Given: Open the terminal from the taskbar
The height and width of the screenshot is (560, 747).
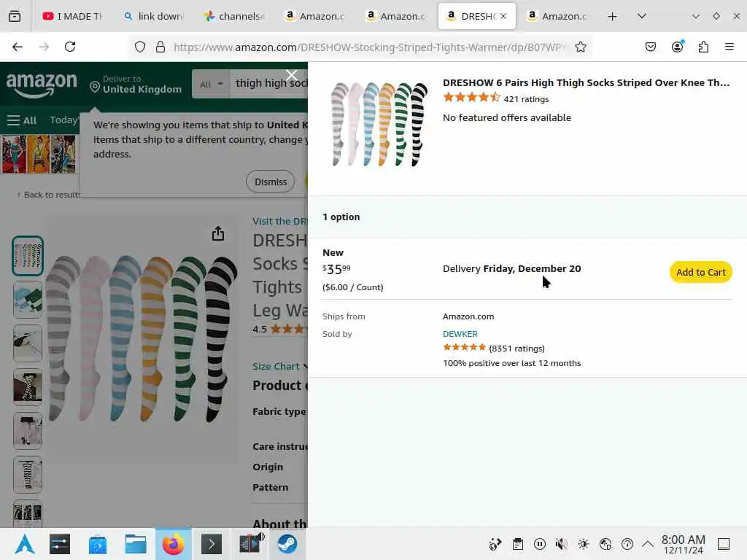Looking at the screenshot, I should coord(212,544).
